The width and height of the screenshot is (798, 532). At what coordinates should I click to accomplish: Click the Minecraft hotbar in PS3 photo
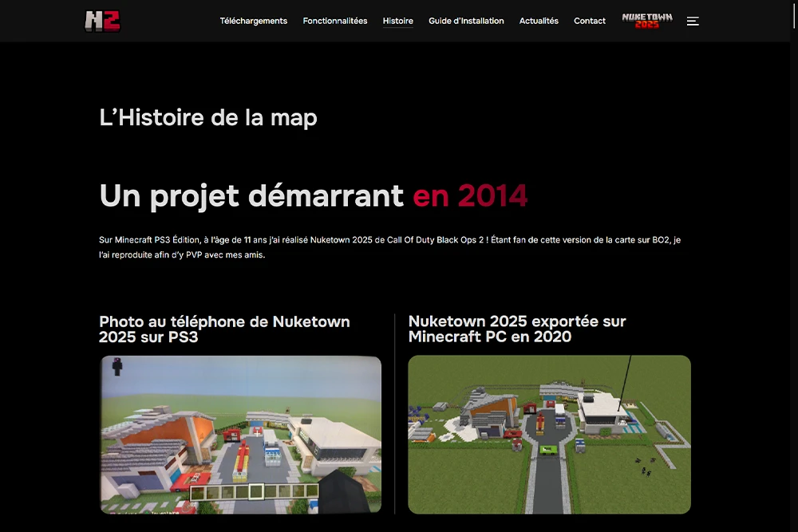254,492
